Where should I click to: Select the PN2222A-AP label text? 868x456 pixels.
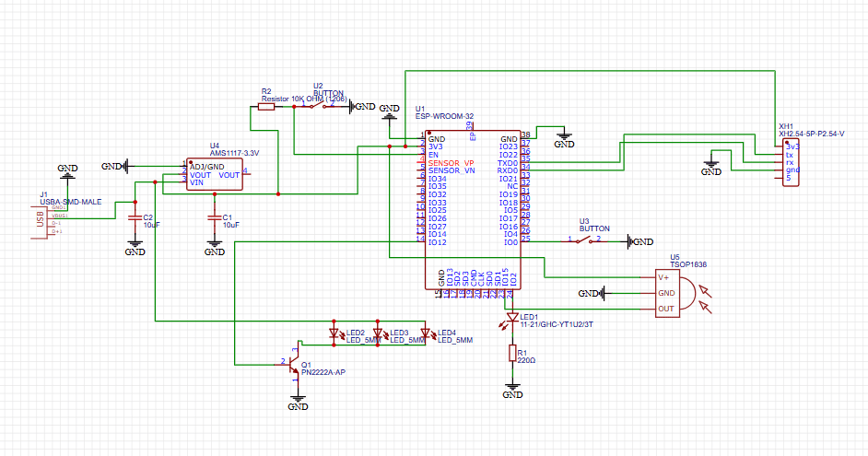pyautogui.click(x=323, y=372)
